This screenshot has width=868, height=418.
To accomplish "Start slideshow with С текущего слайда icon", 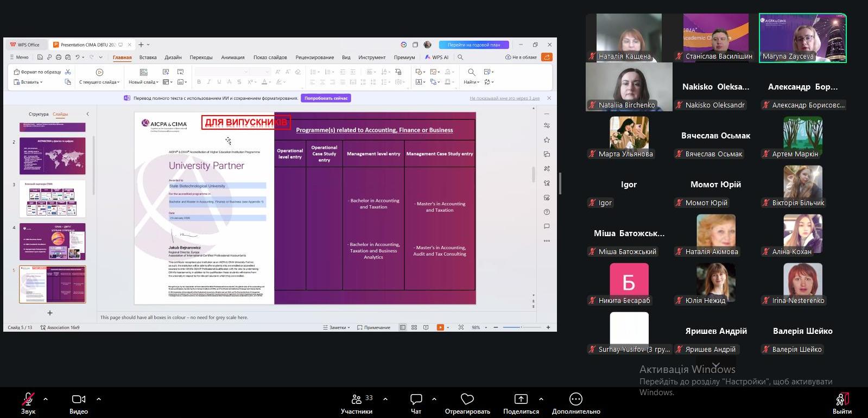I will click(x=99, y=72).
